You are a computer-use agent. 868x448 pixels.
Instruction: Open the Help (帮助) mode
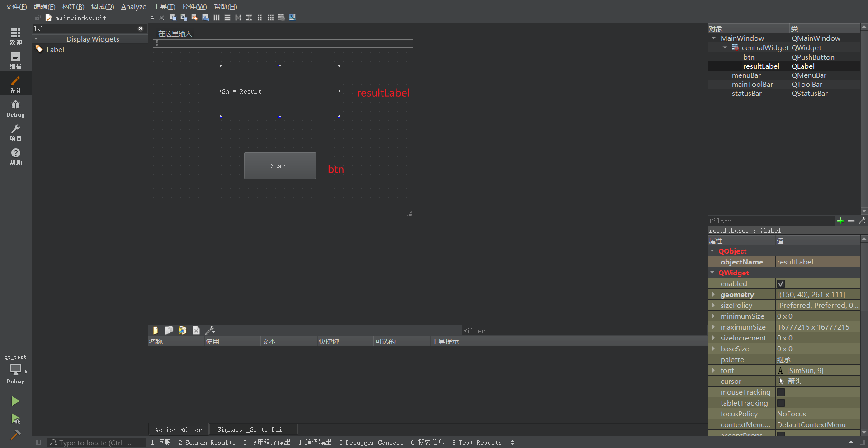pyautogui.click(x=15, y=156)
